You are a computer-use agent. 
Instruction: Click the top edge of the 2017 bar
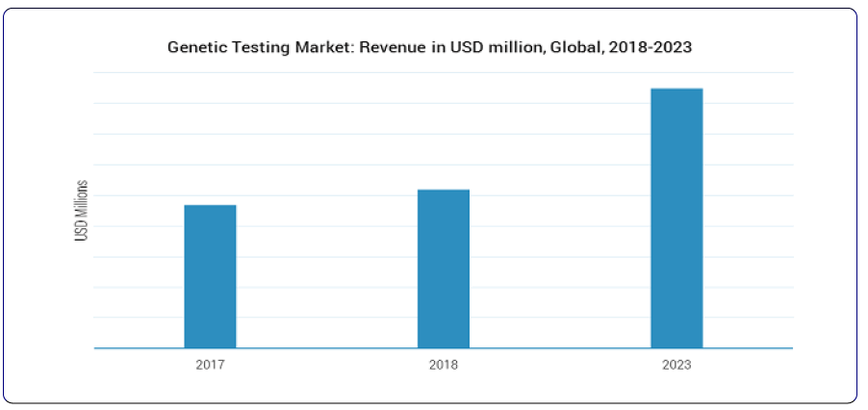coord(210,207)
